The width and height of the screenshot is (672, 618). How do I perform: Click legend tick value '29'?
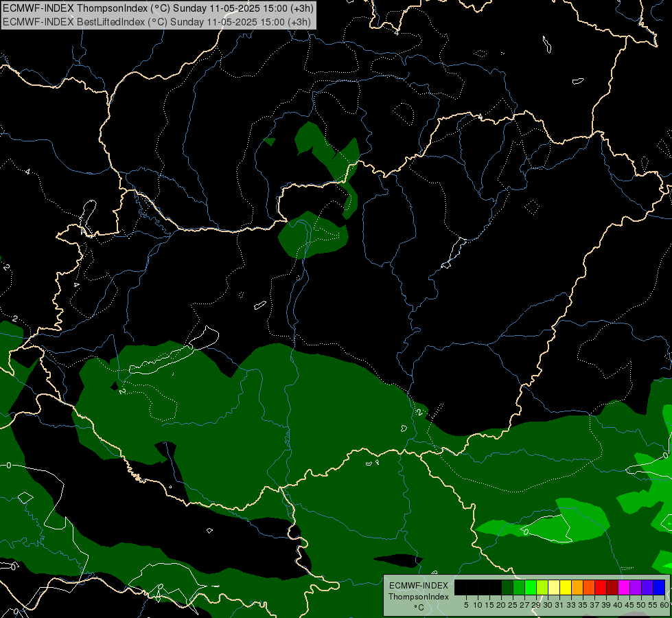536,605
